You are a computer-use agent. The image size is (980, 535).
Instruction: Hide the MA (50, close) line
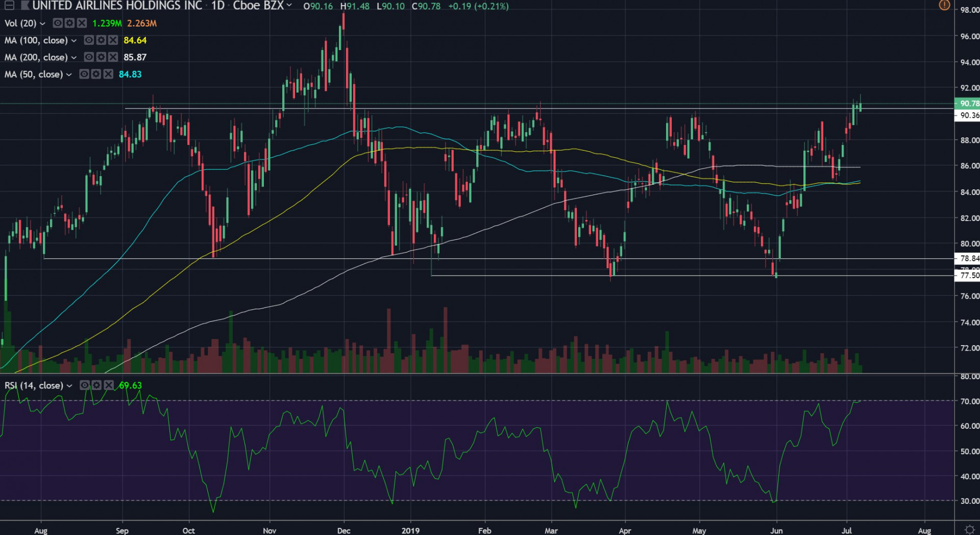click(x=84, y=75)
